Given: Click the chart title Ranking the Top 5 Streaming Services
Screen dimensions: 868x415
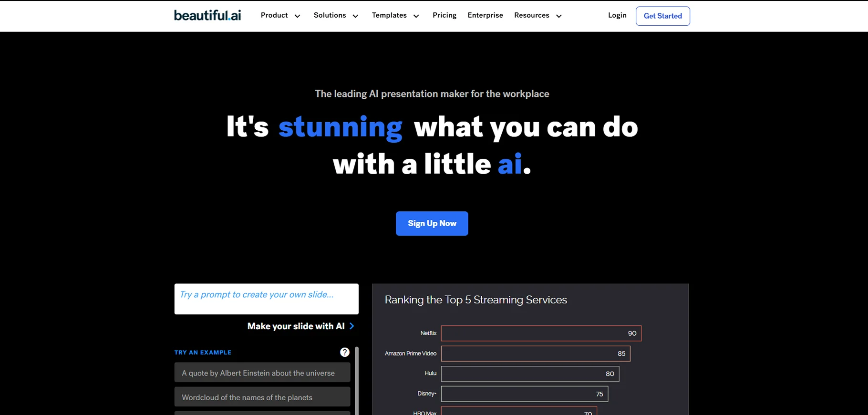Looking at the screenshot, I should [x=476, y=300].
